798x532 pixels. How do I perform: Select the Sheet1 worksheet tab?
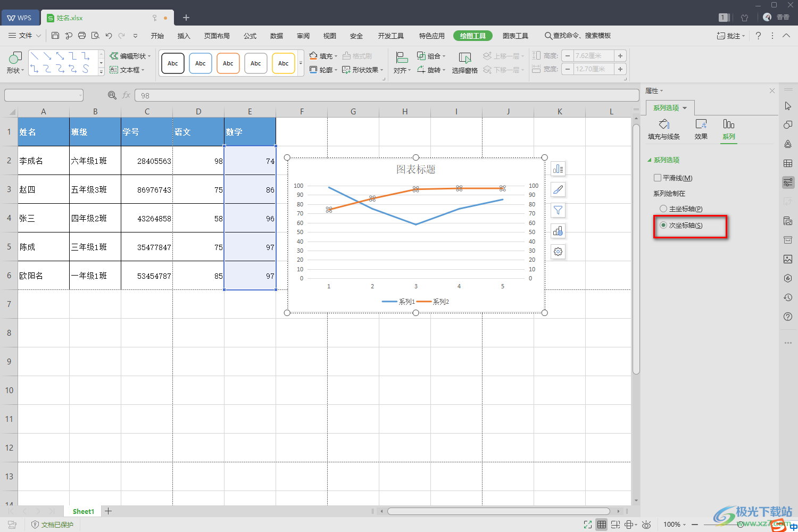[x=84, y=511]
